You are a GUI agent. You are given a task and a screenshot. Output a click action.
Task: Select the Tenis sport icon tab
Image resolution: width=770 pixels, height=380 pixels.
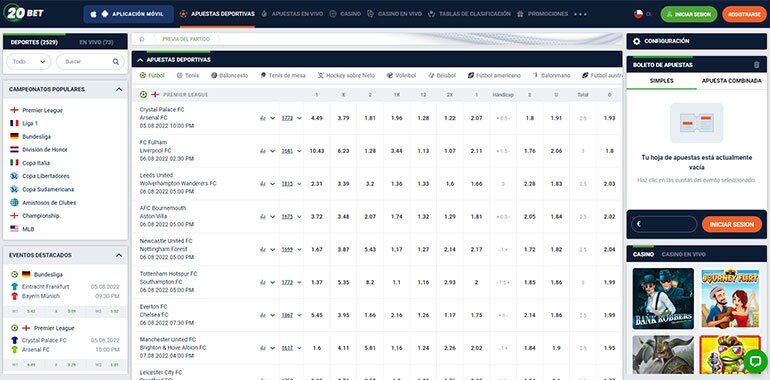(x=187, y=76)
